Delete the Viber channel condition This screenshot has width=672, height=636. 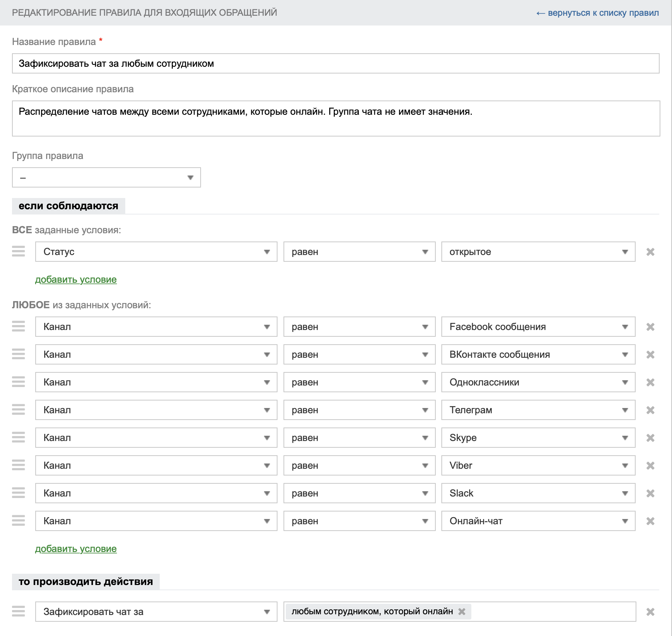tap(650, 466)
